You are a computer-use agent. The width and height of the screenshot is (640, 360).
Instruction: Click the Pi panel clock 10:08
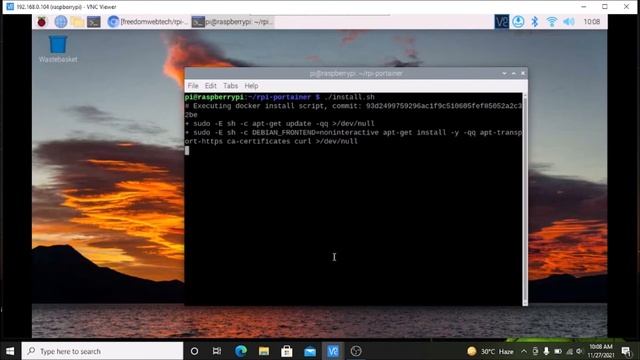(592, 22)
